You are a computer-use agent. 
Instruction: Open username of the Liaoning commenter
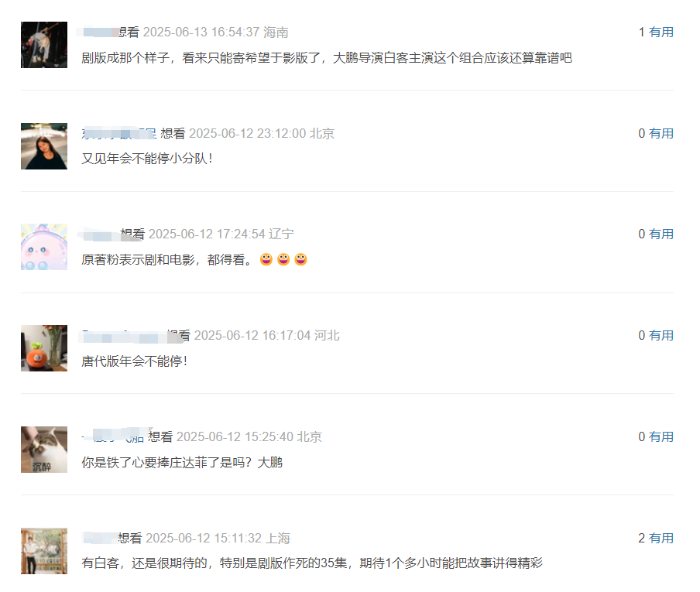[x=100, y=234]
